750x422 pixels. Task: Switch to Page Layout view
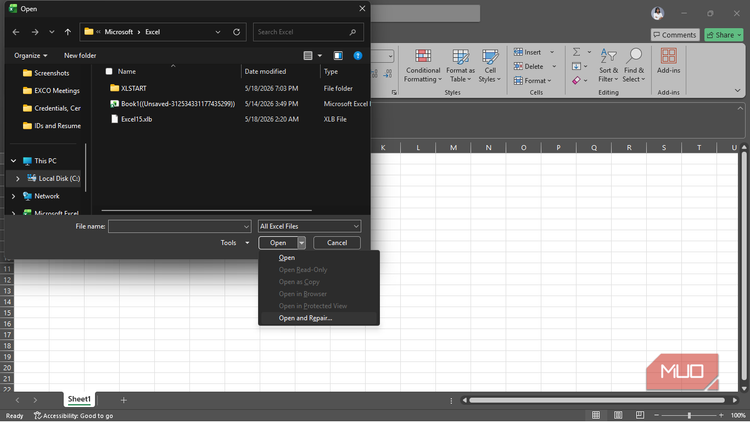(618, 415)
